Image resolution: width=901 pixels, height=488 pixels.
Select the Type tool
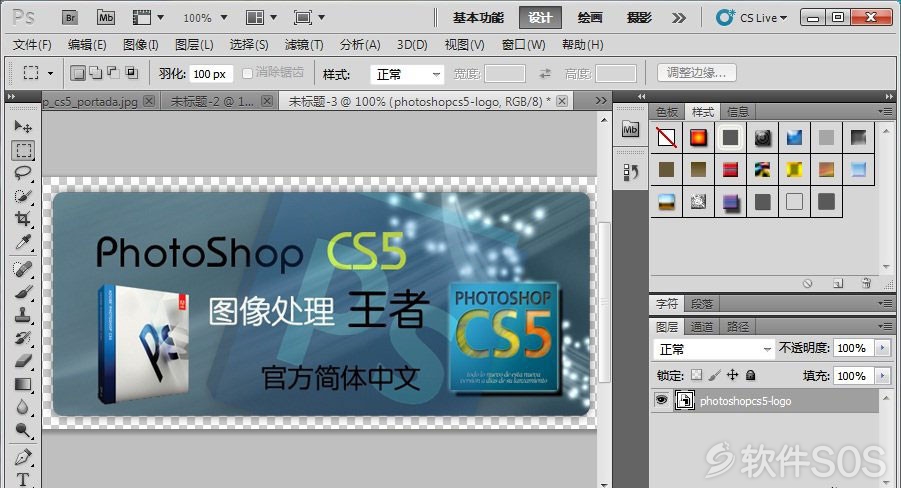(23, 479)
